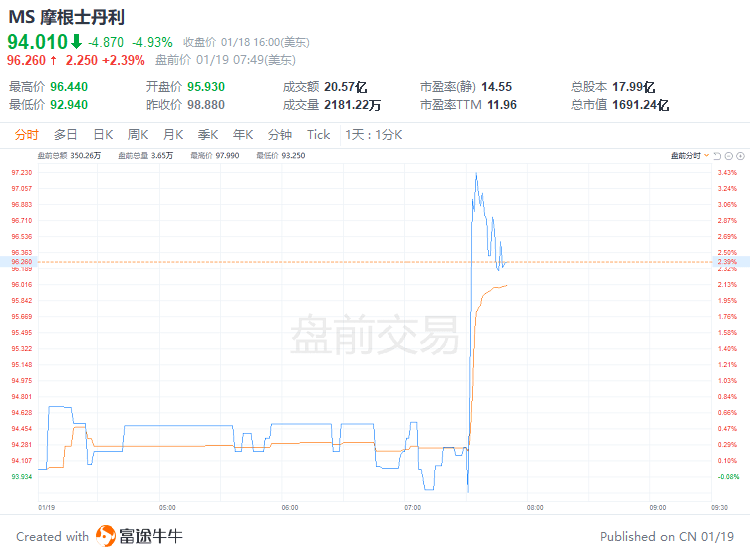The width and height of the screenshot is (750, 557).
Task: Open the 盘前分时 dropdown
Action: click(690, 156)
